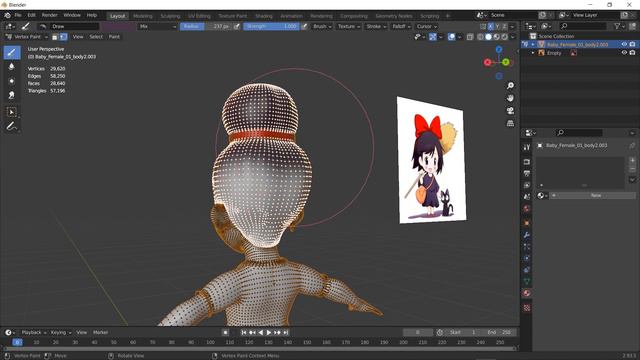Viewport: 640px width, 360px height.
Task: Open the Cursor settings dropdown
Action: pyautogui.click(x=427, y=26)
